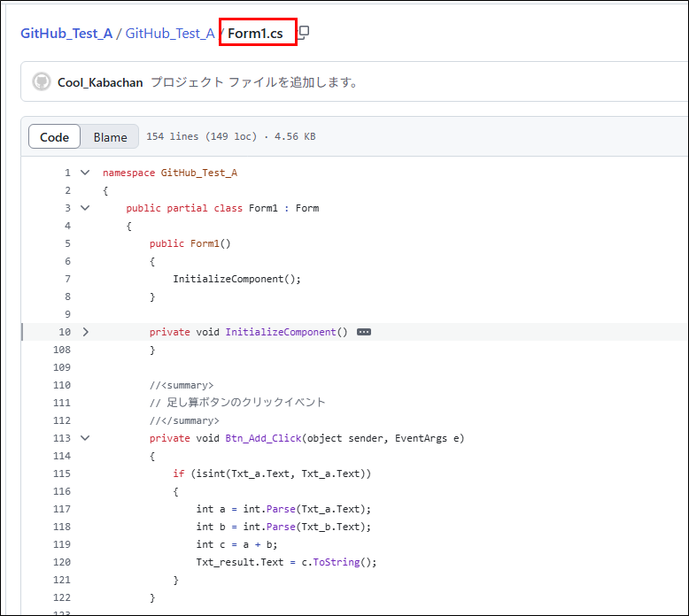Select line number 5
The width and height of the screenshot is (689, 616).
67,243
